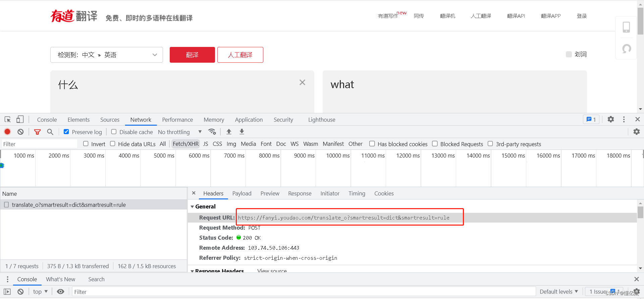Toggle the 划词 checkbox
Screen dimensions: 644x299
click(569, 54)
